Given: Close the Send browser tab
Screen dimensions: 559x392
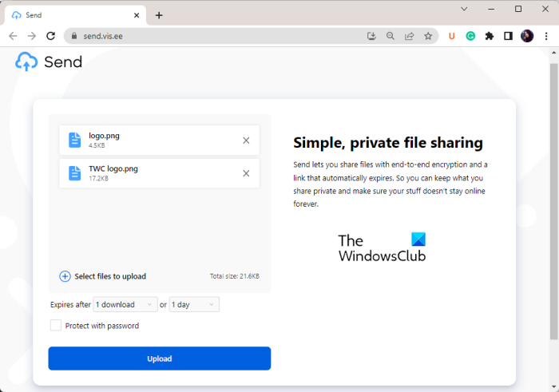Looking at the screenshot, I should tap(137, 15).
